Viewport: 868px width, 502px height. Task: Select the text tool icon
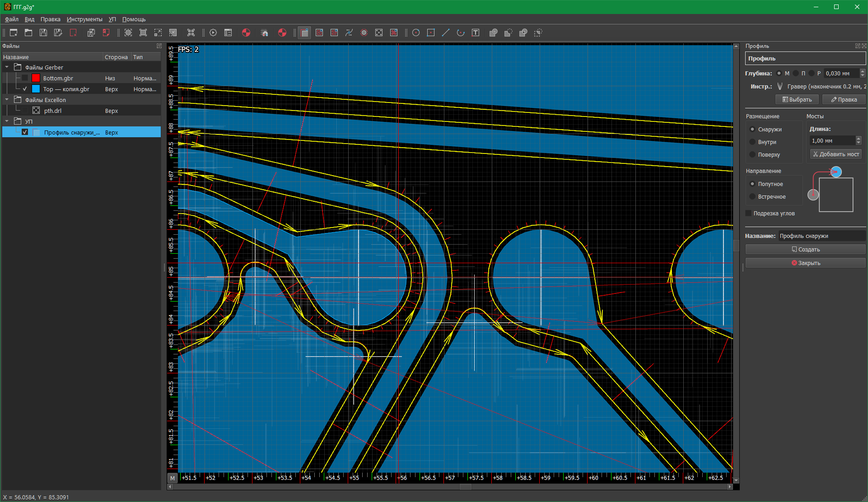click(476, 33)
